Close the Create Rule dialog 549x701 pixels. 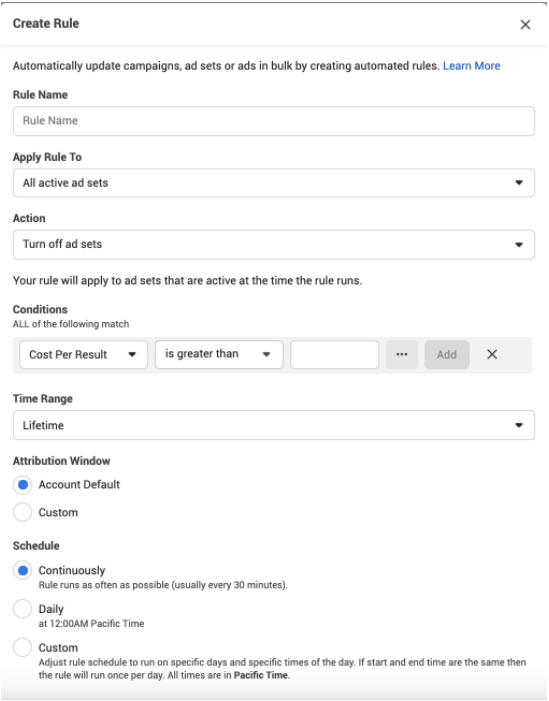[525, 25]
